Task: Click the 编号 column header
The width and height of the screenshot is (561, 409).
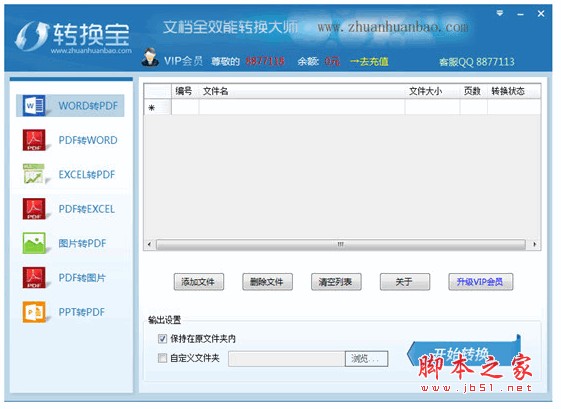Action: [x=184, y=91]
